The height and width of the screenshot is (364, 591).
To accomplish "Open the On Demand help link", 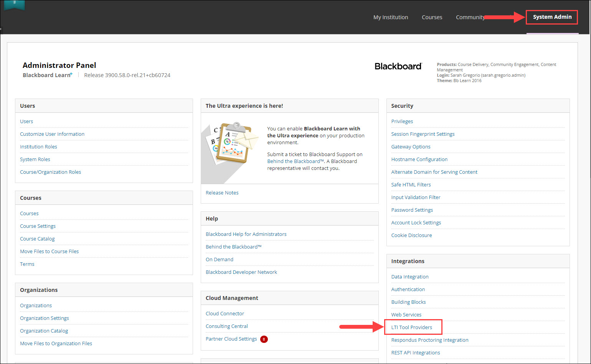I will click(220, 259).
